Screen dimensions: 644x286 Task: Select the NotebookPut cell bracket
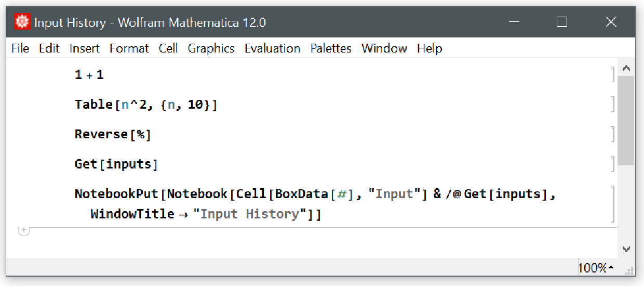(613, 203)
